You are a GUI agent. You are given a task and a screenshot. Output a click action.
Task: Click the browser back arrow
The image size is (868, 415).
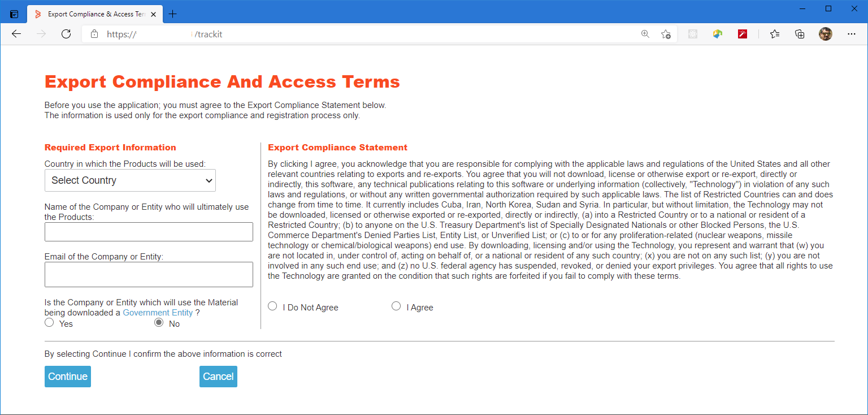16,34
